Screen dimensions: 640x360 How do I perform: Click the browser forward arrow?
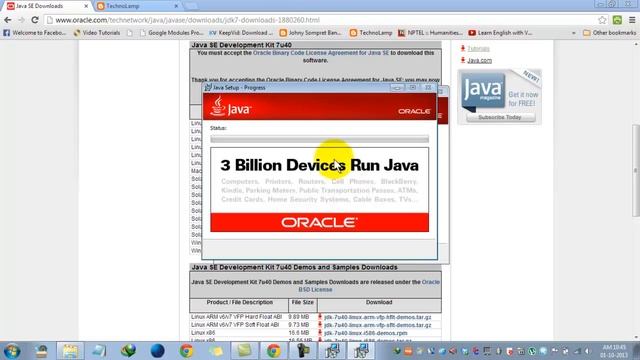(21, 20)
